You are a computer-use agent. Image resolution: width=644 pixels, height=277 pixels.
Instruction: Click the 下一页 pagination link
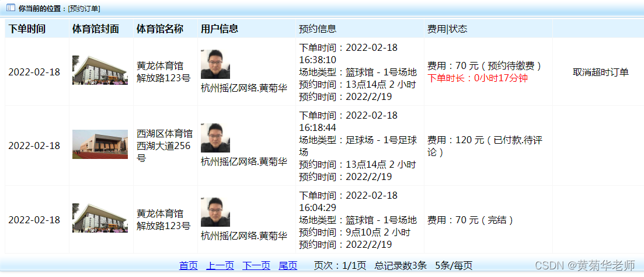pyautogui.click(x=256, y=265)
